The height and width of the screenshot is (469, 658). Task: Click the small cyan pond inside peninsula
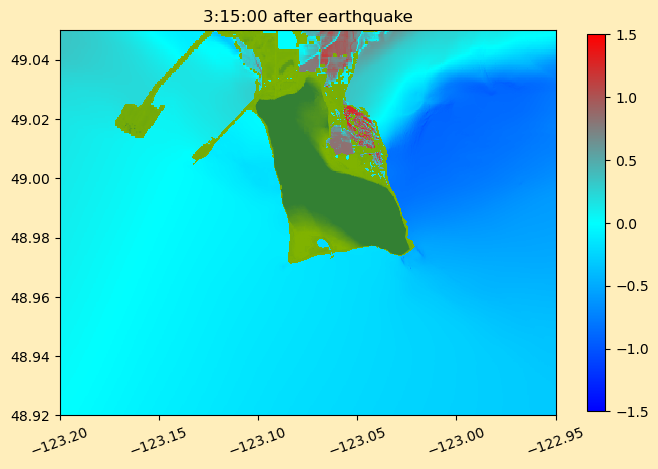pyautogui.click(x=322, y=244)
